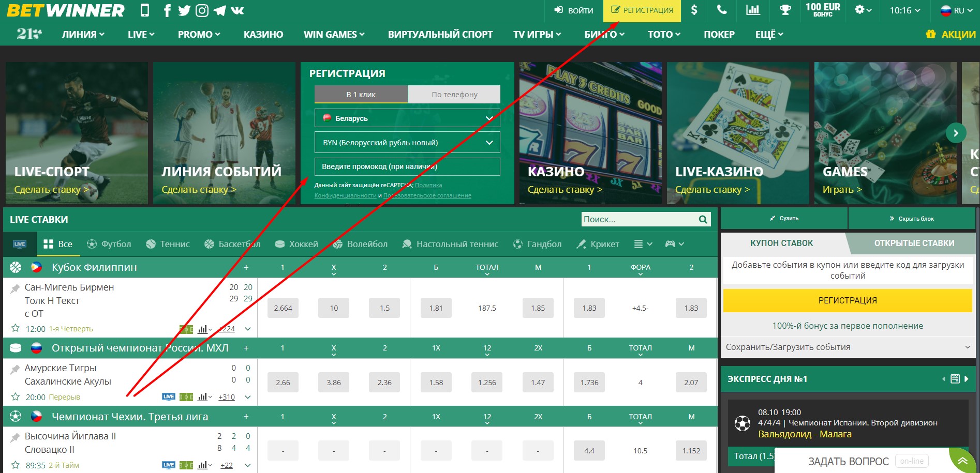Click the Поиск search field
This screenshot has width=980, height=473.
(x=639, y=219)
